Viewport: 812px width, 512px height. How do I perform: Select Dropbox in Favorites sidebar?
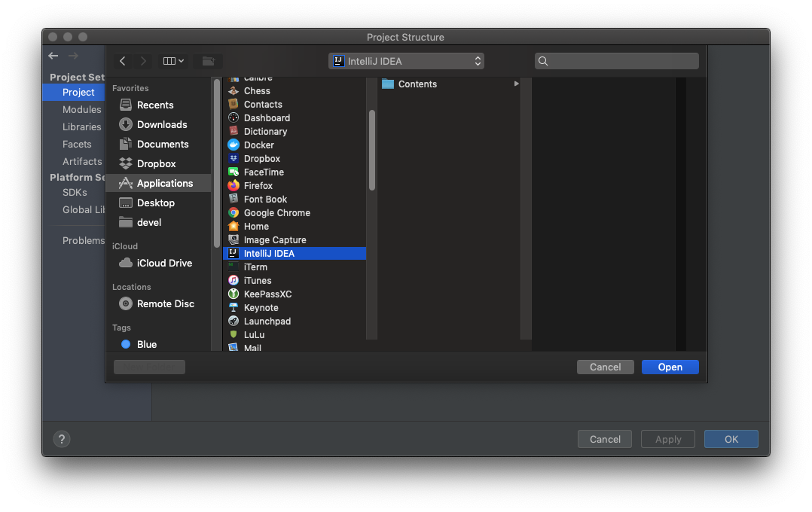click(158, 163)
